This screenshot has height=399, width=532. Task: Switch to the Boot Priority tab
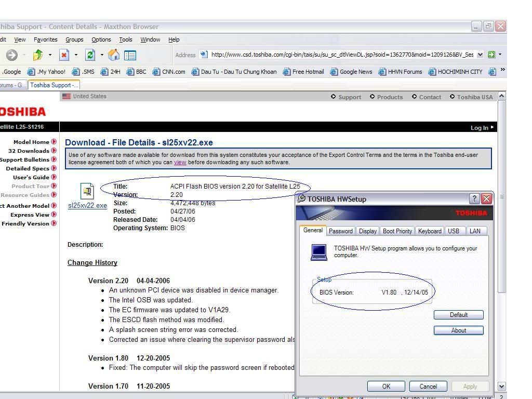pyautogui.click(x=397, y=231)
